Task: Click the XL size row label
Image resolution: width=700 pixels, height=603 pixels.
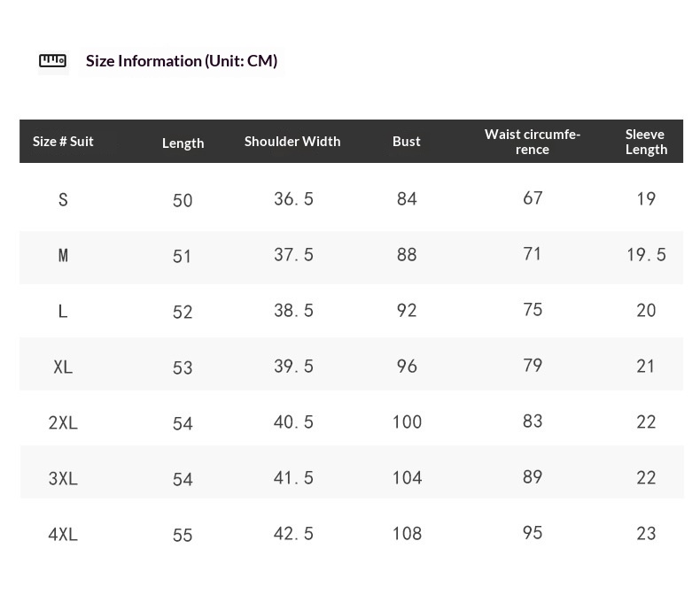Action: (63, 367)
